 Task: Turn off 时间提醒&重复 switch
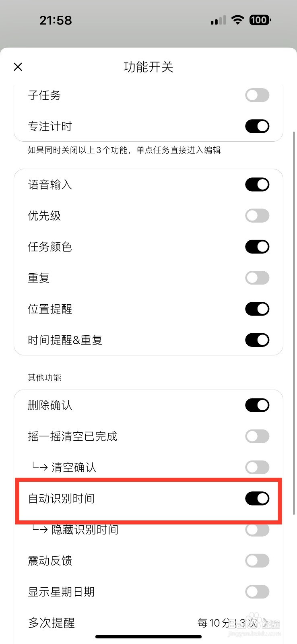(257, 340)
